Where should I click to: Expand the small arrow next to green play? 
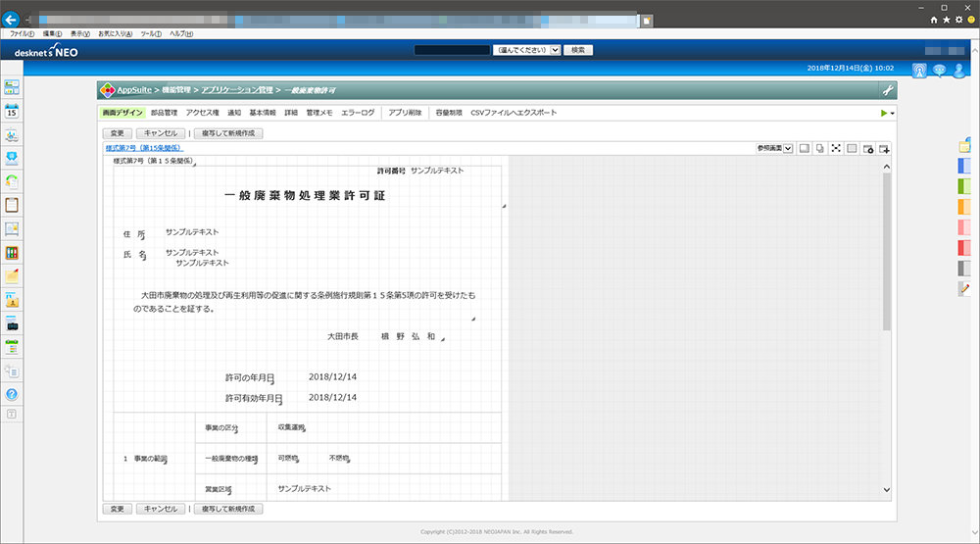(893, 114)
